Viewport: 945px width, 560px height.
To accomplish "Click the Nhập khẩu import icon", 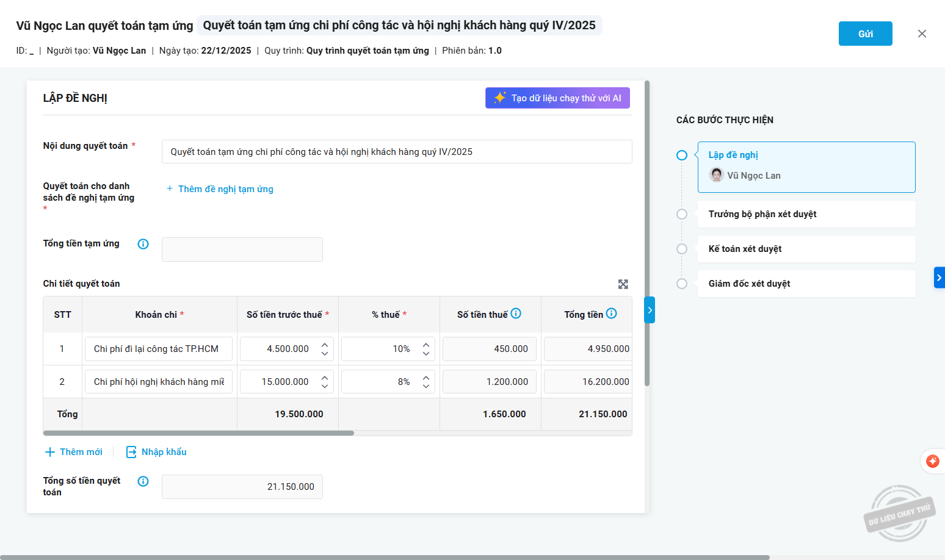I will coord(131,452).
